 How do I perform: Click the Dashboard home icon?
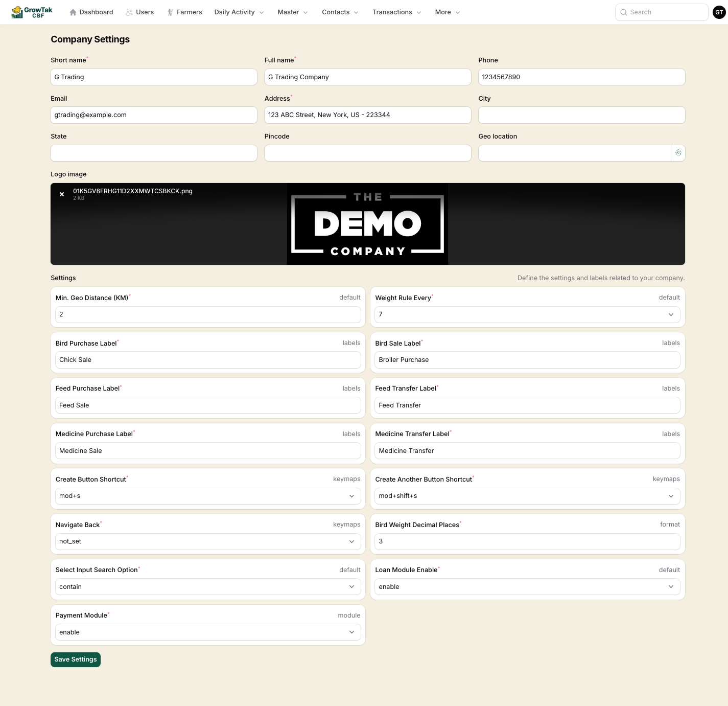point(73,12)
